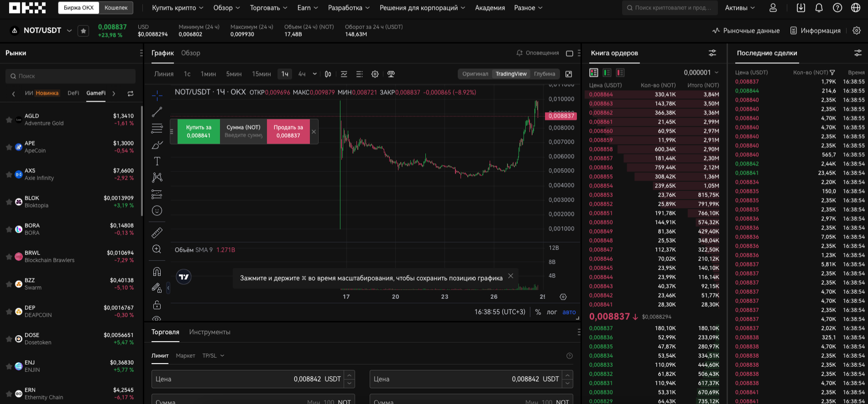Screen dimensions: 868x404
Task: Open the Информация panel
Action: (x=815, y=31)
